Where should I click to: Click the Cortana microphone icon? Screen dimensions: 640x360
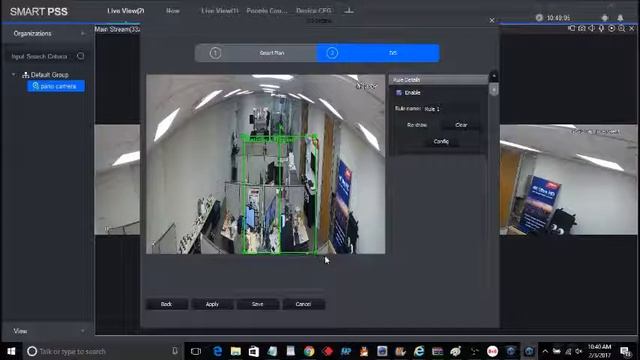click(175, 351)
